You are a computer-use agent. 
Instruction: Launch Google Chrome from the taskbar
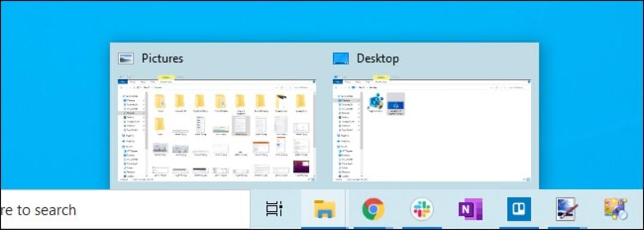pyautogui.click(x=373, y=209)
